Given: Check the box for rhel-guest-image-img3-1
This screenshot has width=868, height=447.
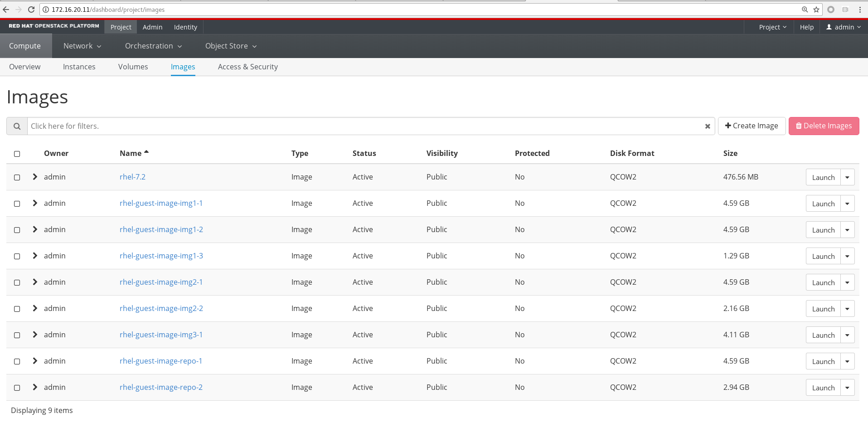Looking at the screenshot, I should pyautogui.click(x=17, y=335).
